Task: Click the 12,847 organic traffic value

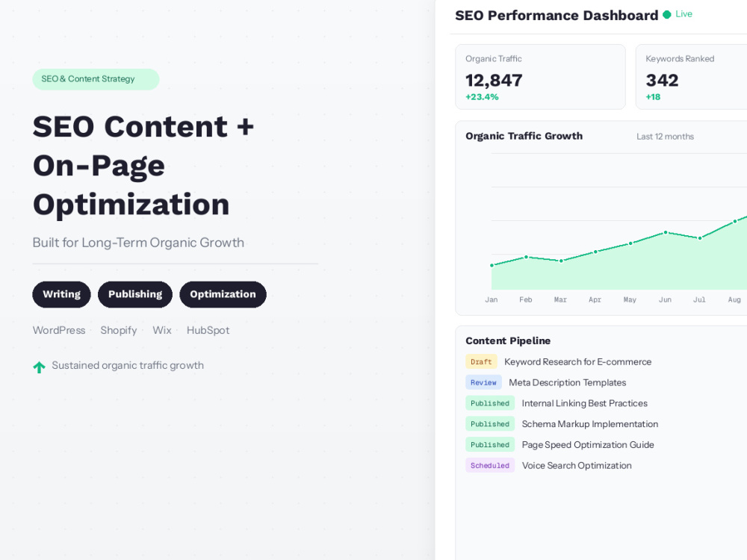Action: point(494,80)
